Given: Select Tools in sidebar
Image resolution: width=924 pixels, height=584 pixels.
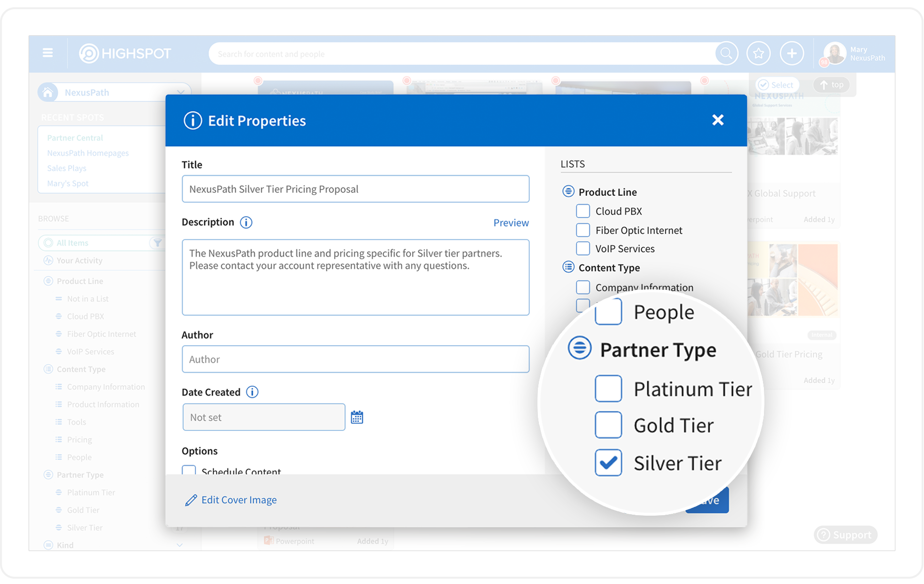Looking at the screenshot, I should tap(77, 422).
